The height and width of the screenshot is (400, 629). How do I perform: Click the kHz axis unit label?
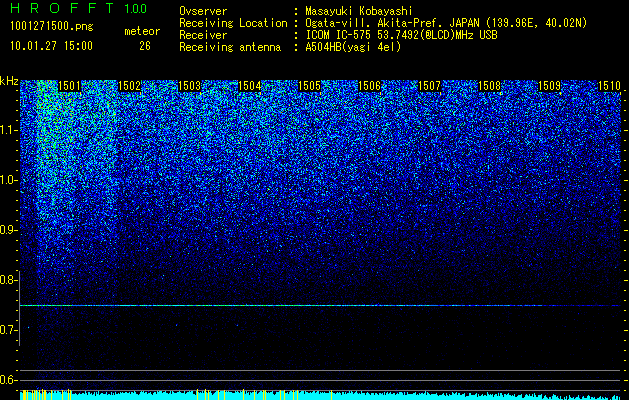coord(9,81)
